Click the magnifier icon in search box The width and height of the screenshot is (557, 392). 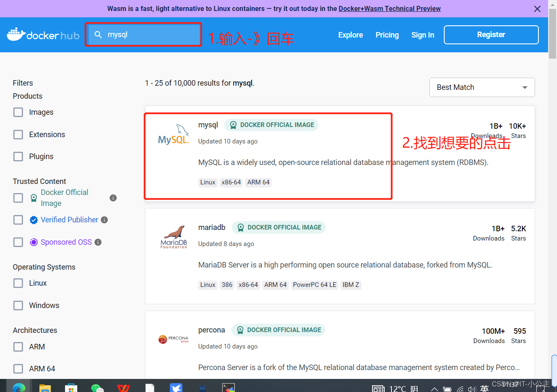tap(98, 35)
